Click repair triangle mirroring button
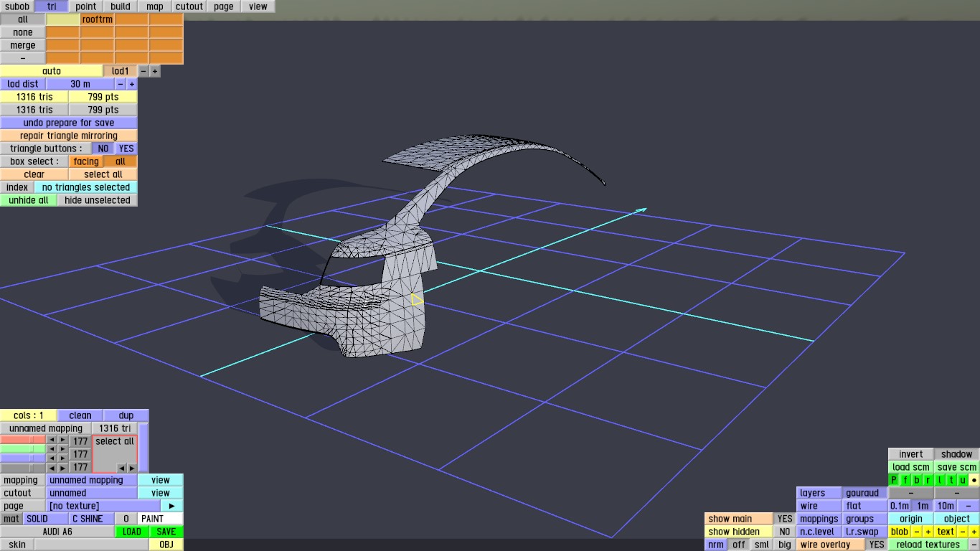The width and height of the screenshot is (980, 551). (x=69, y=136)
